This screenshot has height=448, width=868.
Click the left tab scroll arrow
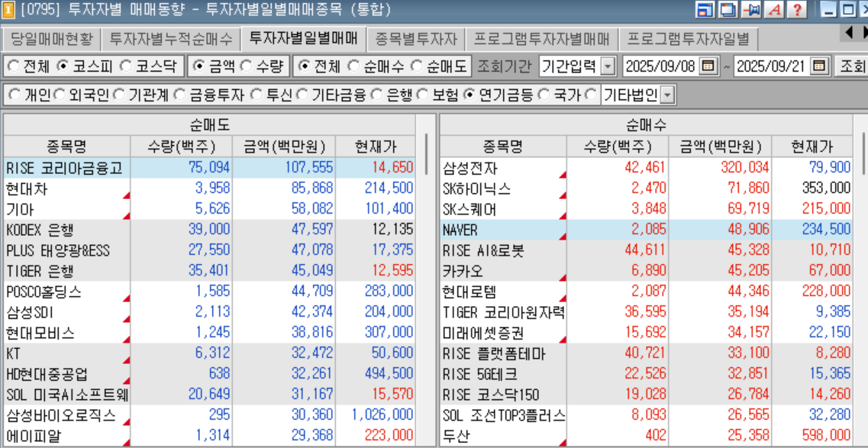point(849,33)
